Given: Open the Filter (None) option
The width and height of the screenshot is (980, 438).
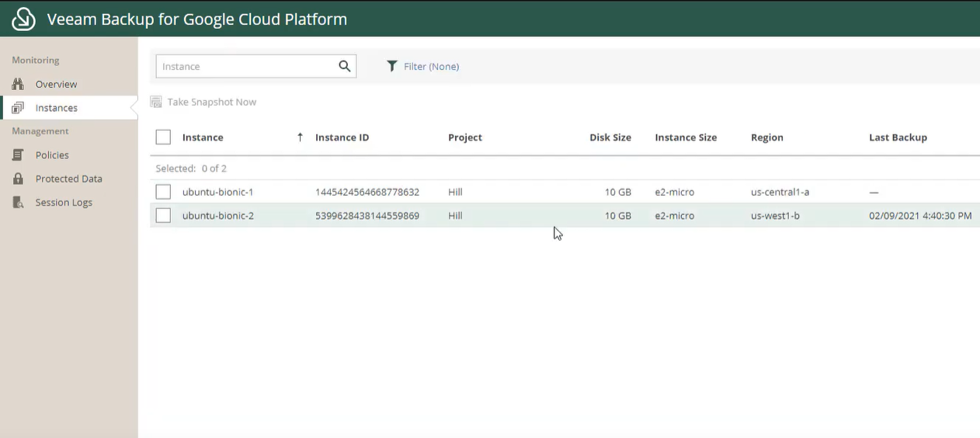Looking at the screenshot, I should 431,67.
